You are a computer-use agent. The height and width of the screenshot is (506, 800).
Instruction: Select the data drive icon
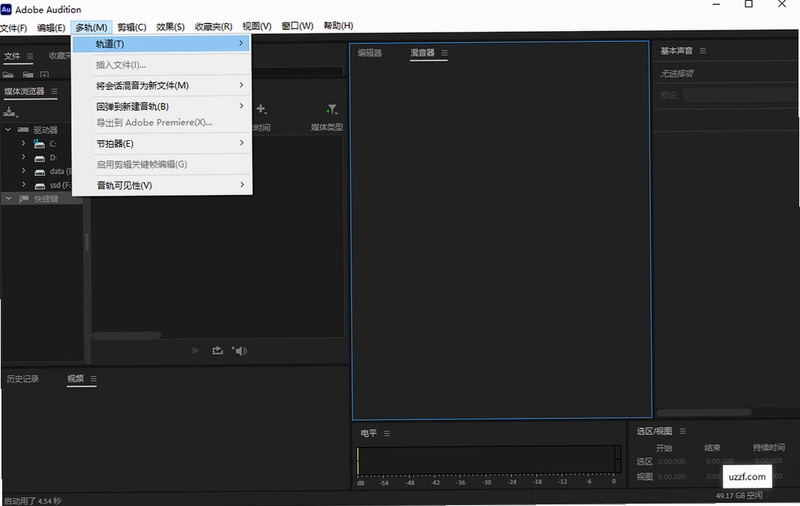(x=39, y=172)
